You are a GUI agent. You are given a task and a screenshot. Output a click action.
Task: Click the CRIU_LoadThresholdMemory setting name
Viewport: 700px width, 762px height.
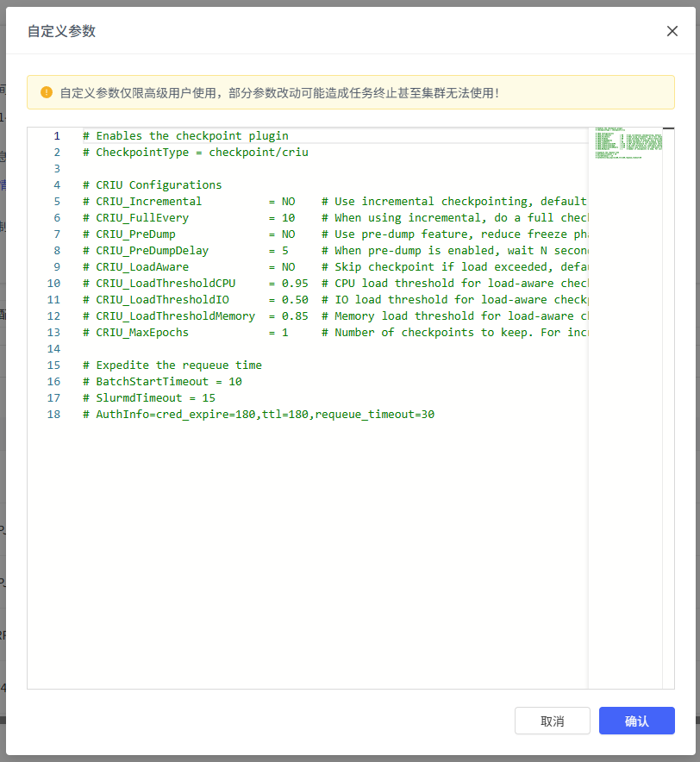[x=176, y=315]
